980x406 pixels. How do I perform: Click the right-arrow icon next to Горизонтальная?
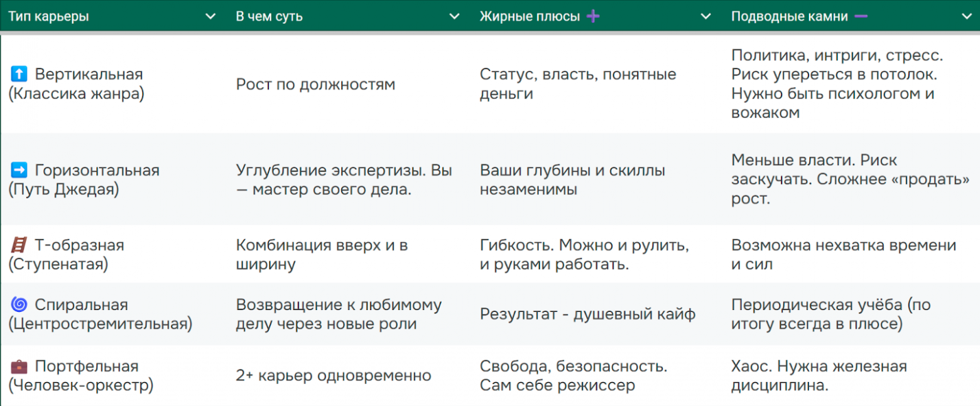coord(18,170)
